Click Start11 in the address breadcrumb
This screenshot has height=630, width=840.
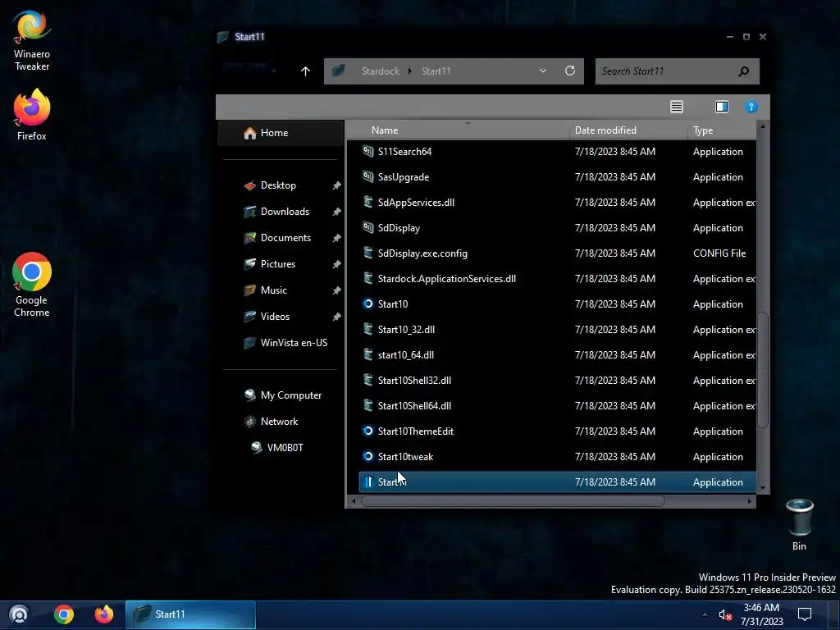[436, 71]
